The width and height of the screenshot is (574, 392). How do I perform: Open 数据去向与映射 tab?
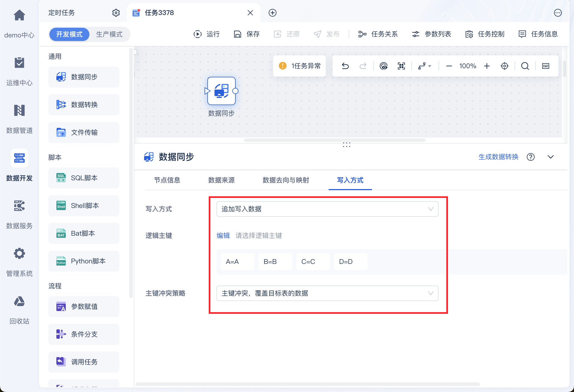pos(286,180)
